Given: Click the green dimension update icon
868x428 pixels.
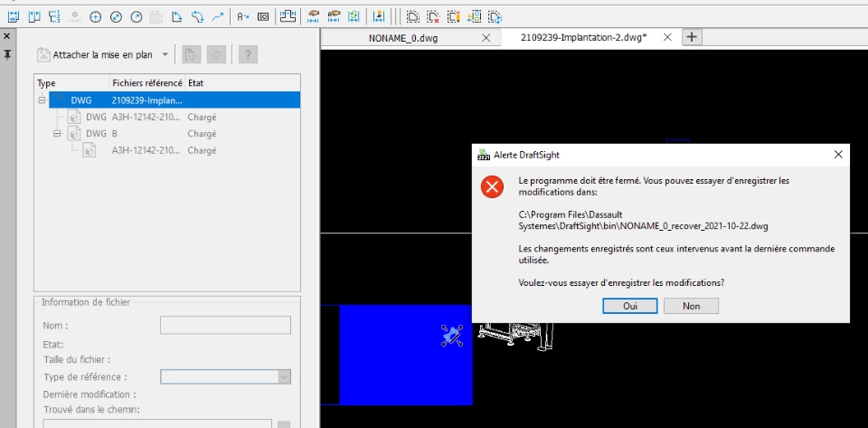Looking at the screenshot, I should pyautogui.click(x=354, y=16).
